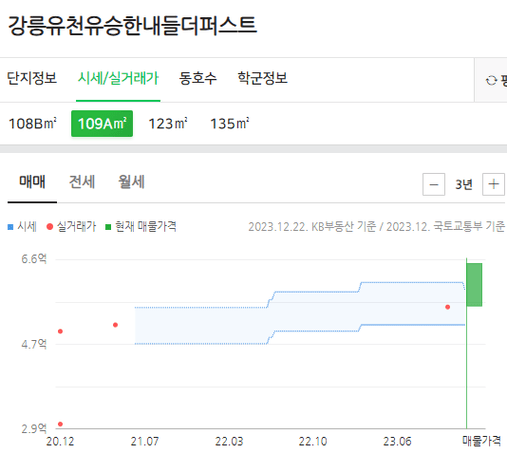Click the blue 시세 legend square
507x475 pixels.
(10, 227)
